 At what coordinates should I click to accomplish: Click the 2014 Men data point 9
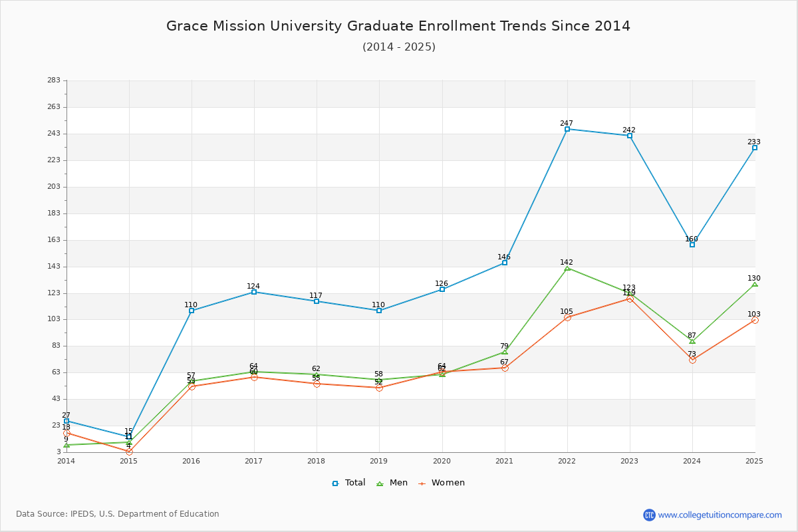pos(66,445)
